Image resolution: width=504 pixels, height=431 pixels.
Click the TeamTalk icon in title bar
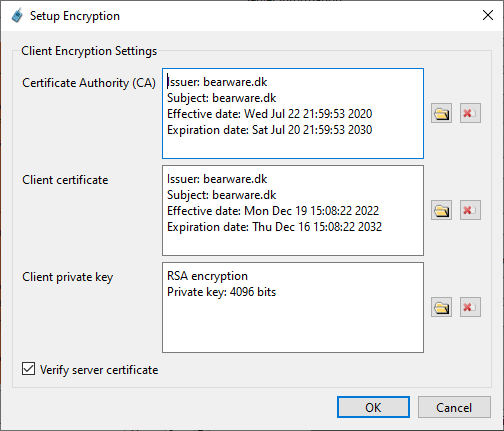[x=17, y=16]
